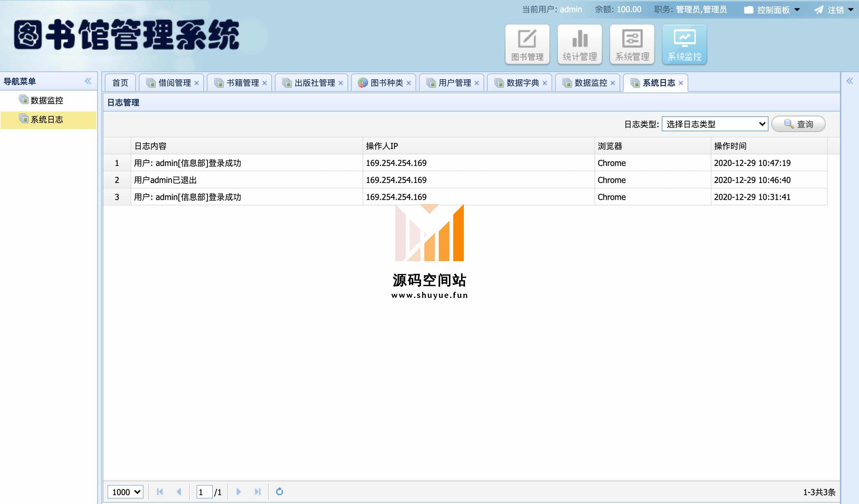Go to the last page
Image resolution: width=859 pixels, height=504 pixels.
pyautogui.click(x=258, y=492)
